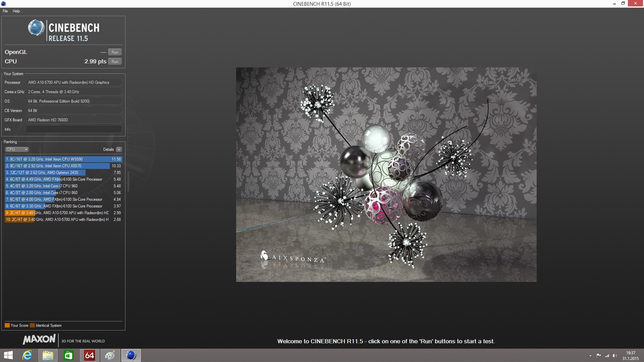644x362 pixels.
Task: Select A10-5700 entry scoring 2.88
Action: click(x=63, y=220)
